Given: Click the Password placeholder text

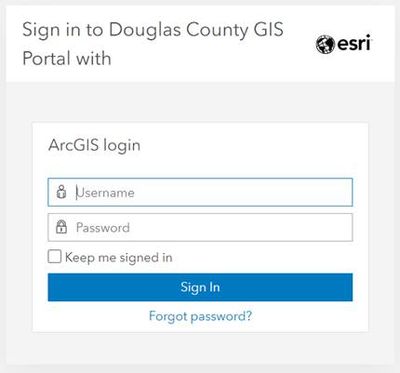Looking at the screenshot, I should pos(103,228).
